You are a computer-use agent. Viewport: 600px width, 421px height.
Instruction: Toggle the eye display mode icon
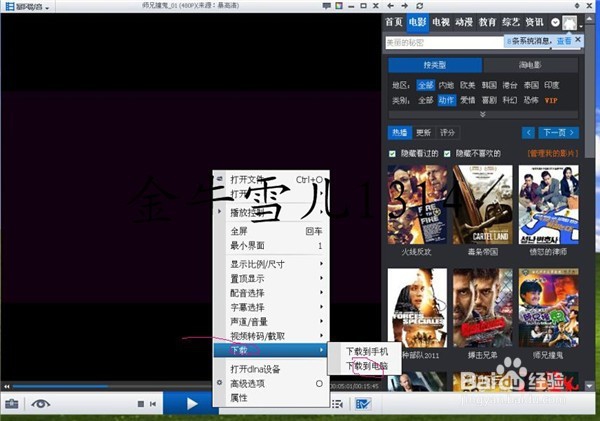(x=41, y=404)
